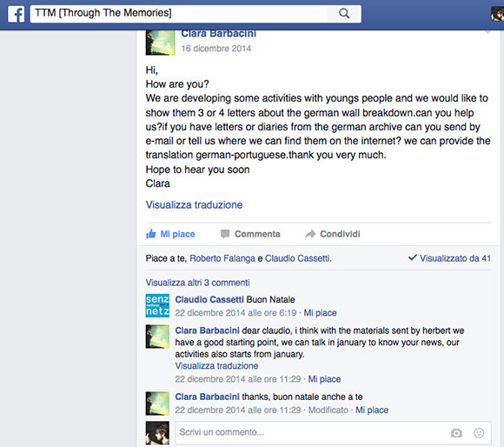Like Clara's comment about herbert materials
The height and width of the screenshot is (447, 504).
click(x=324, y=379)
